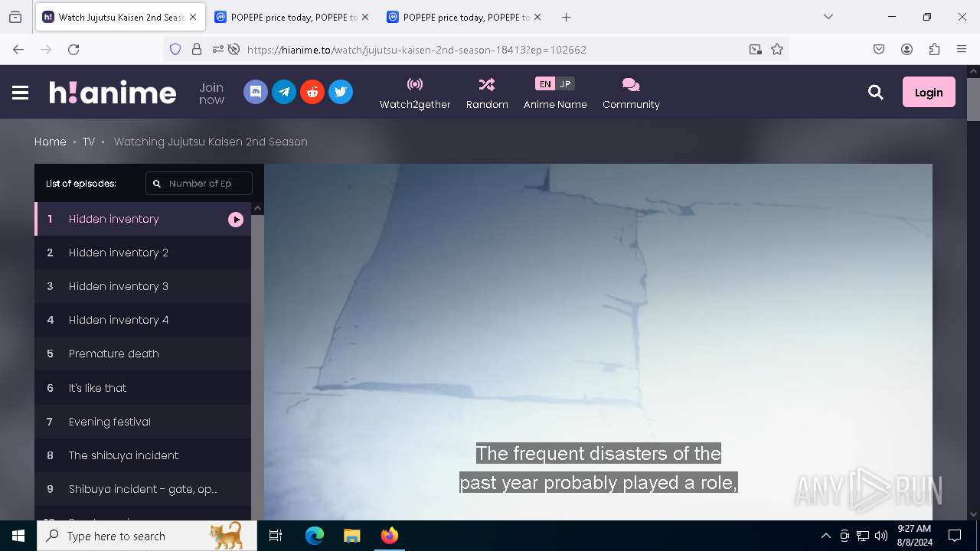980x551 pixels.
Task: Close the Jujutsu Kaisen tab
Action: [193, 17]
